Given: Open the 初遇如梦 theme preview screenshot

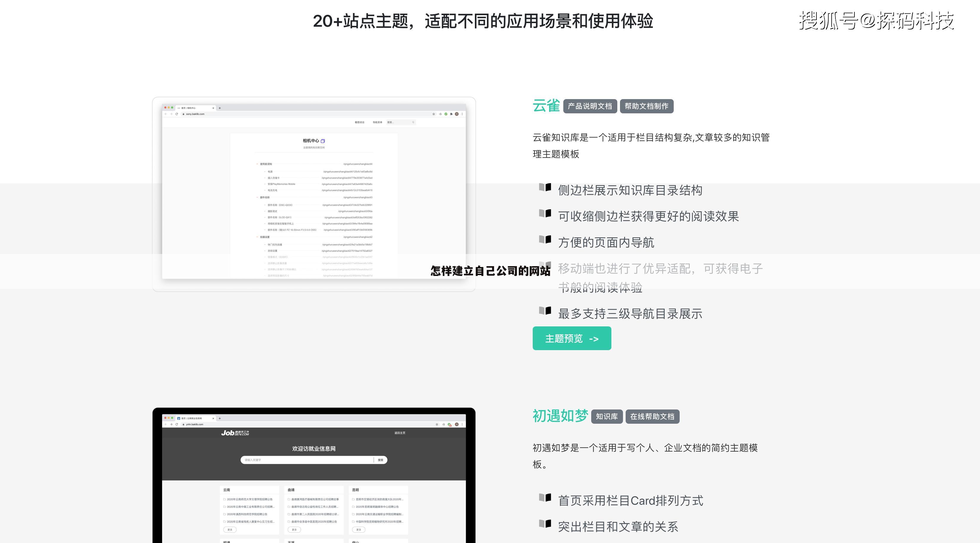Looking at the screenshot, I should click(314, 475).
